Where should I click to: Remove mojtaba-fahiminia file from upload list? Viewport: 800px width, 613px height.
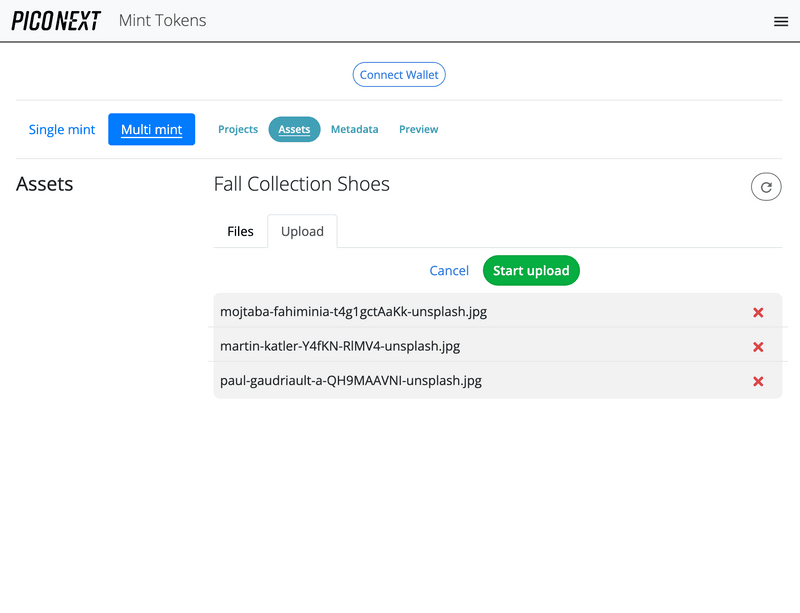758,312
